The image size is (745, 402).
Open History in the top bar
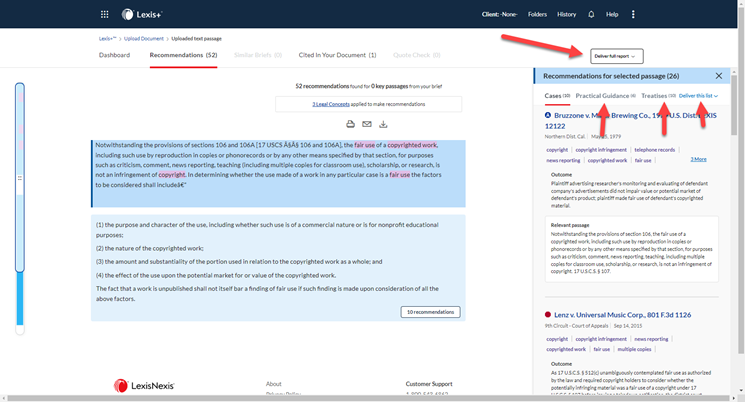(566, 14)
